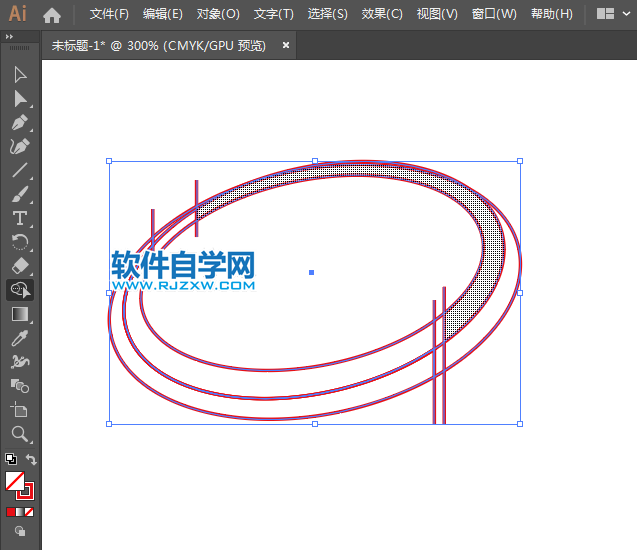Open the 效果(C) menu
This screenshot has height=550, width=637.
(x=382, y=14)
